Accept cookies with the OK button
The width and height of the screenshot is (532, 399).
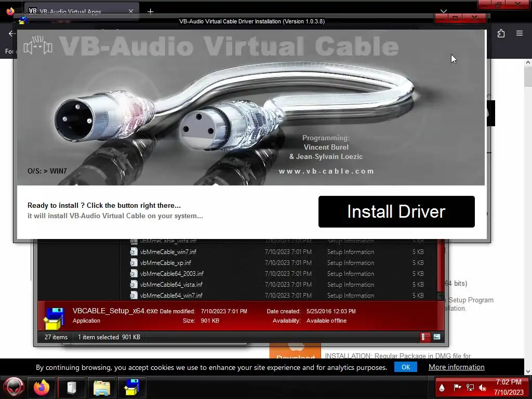pos(405,367)
